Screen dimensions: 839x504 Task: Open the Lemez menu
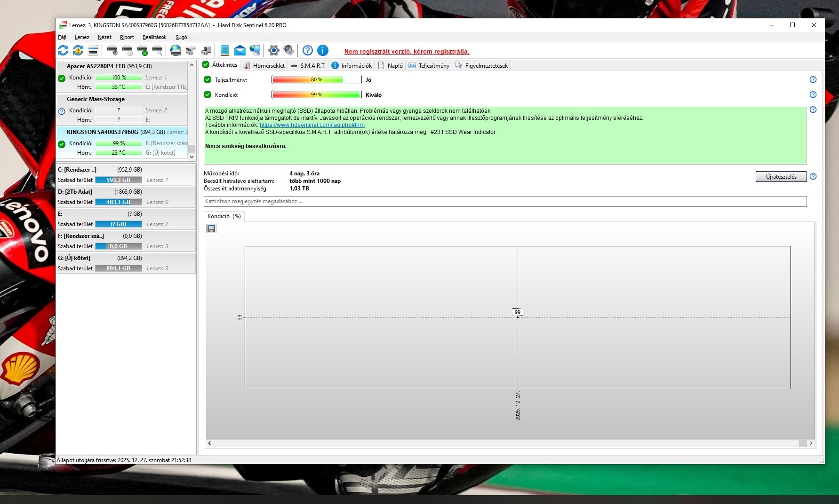click(82, 37)
